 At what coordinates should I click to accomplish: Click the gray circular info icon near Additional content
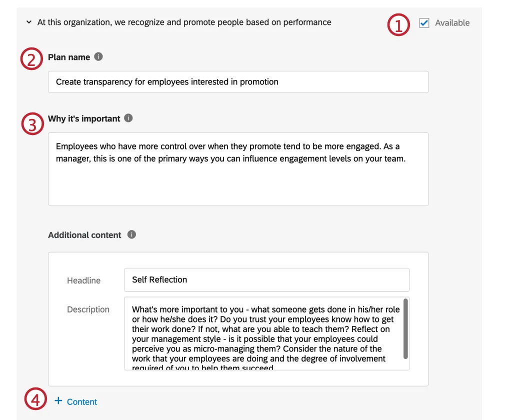coord(131,234)
